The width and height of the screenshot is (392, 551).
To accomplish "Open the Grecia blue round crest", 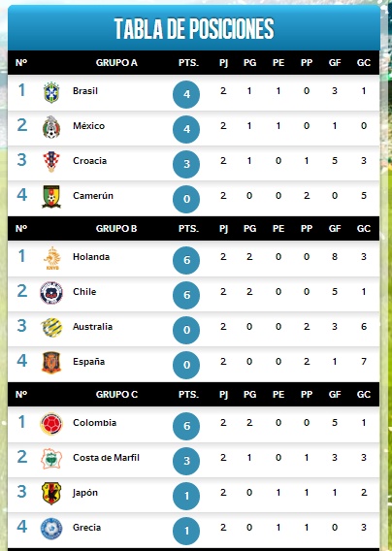I will (x=51, y=529).
